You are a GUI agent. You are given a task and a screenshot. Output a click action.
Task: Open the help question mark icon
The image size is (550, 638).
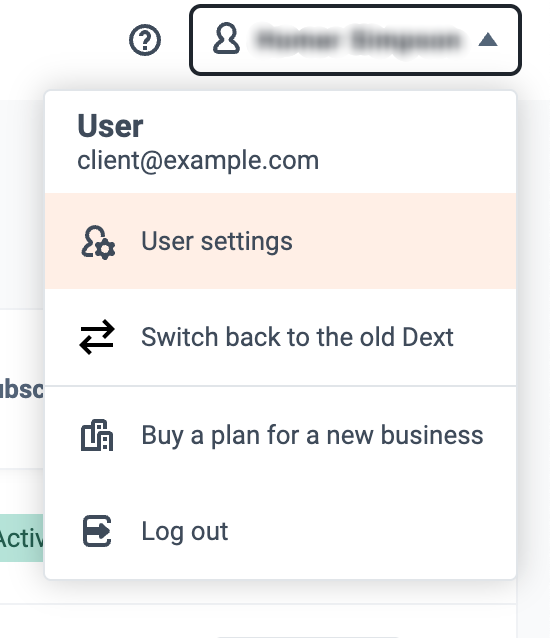145,40
